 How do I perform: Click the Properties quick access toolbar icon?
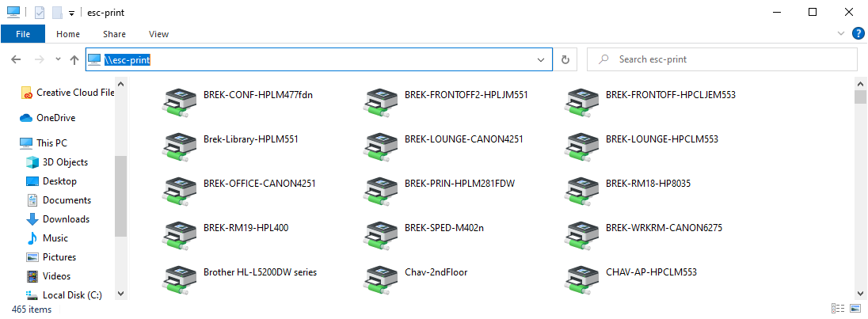(x=40, y=13)
